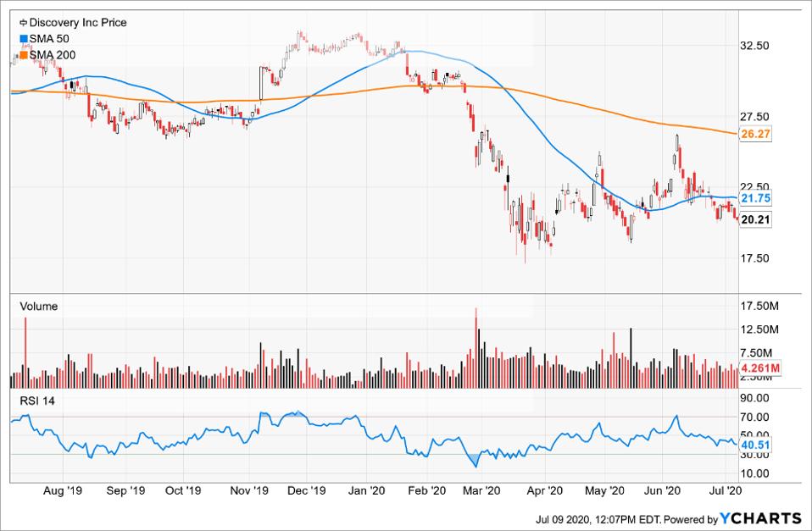
Task: Select the Discovery Inc Price legend label
Action: click(x=78, y=23)
